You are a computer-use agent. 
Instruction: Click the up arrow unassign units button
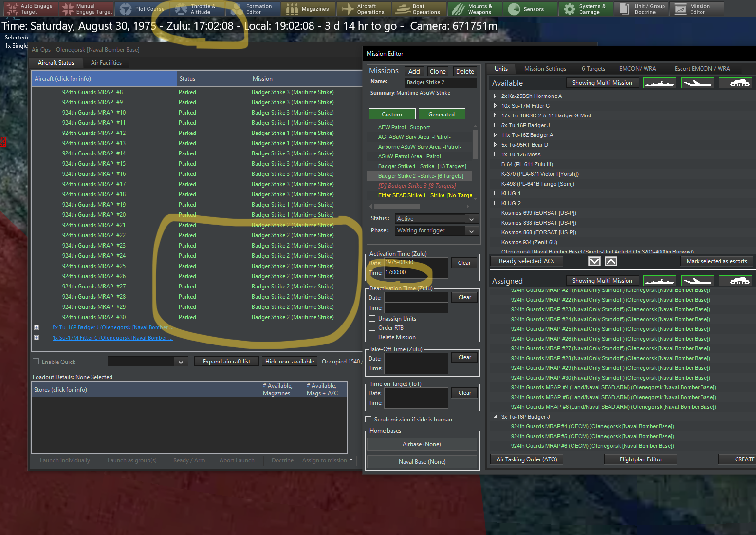click(x=611, y=261)
